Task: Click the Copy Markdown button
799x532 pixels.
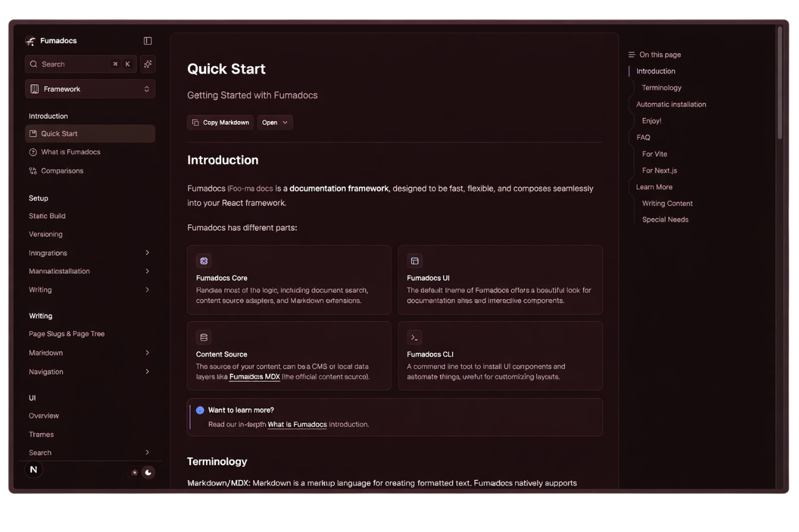Action: [x=220, y=123]
